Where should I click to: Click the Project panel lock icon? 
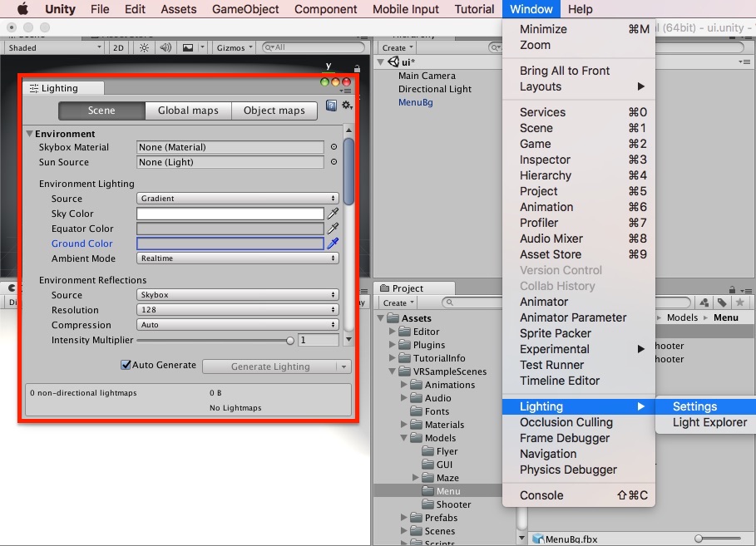coord(732,290)
